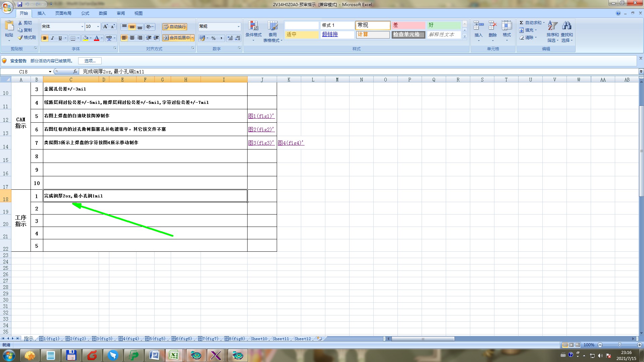
Task: Toggle Italic formatting button
Action: (x=52, y=38)
